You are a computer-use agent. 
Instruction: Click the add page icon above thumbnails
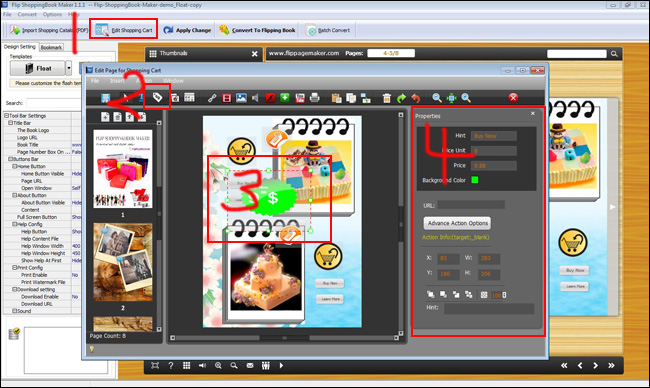105,117
